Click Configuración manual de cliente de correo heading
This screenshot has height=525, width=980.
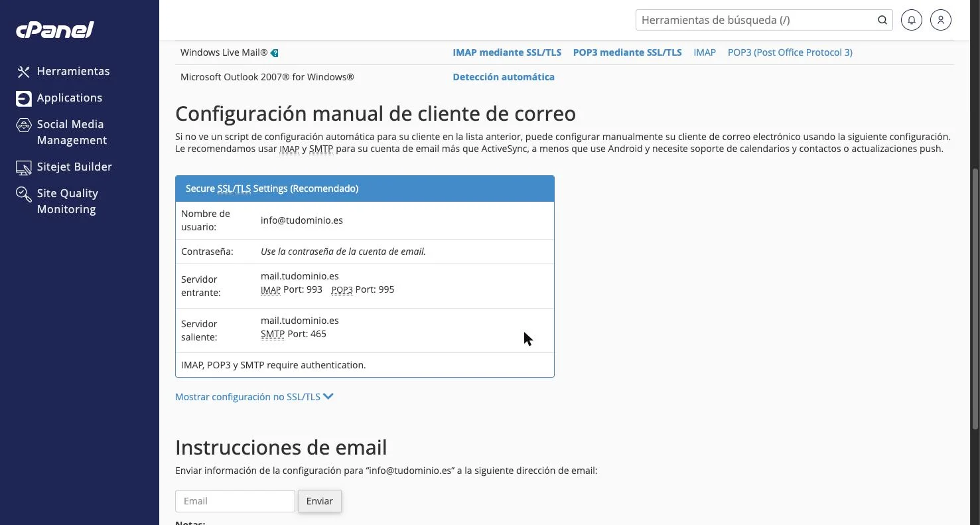tap(376, 113)
